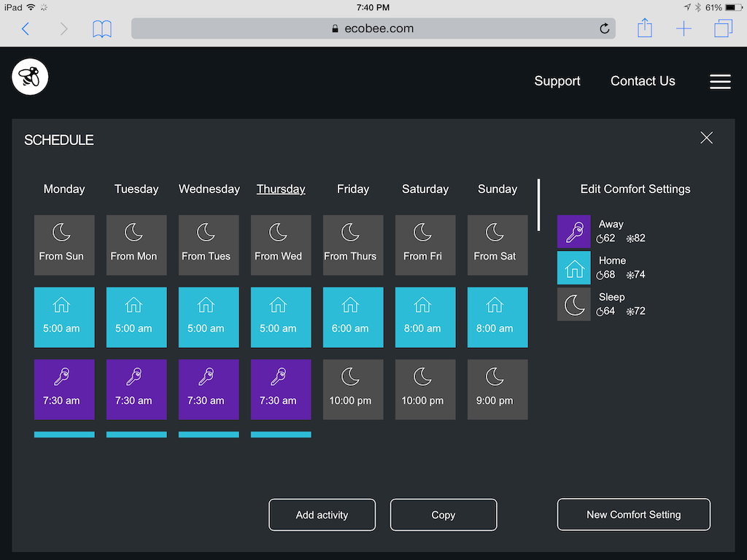Select the Monday column header
Viewport: 747px width, 560px height.
pos(64,189)
